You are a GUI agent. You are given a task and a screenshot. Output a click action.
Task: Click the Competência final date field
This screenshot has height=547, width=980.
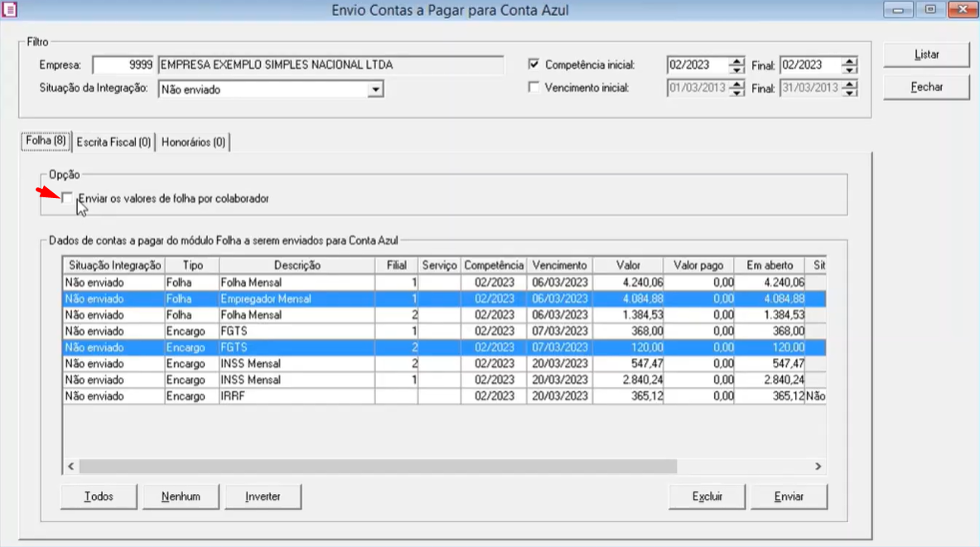coord(811,65)
